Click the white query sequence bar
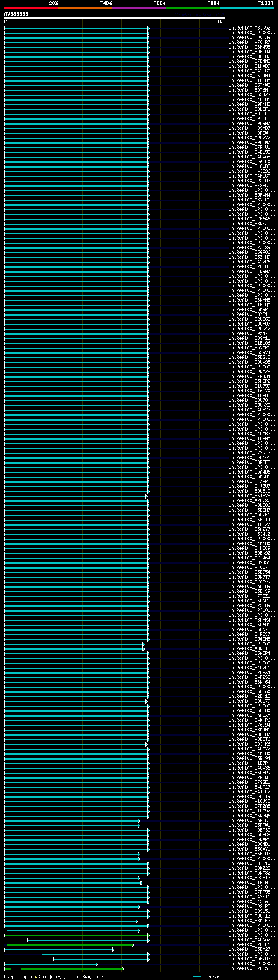 pyautogui.click(x=115, y=18)
